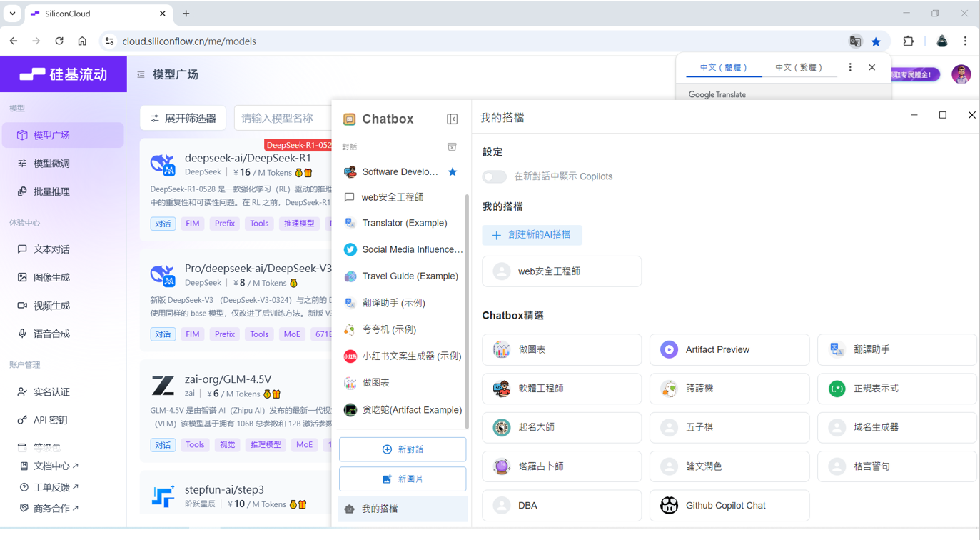Choose the 誇誇機 copilot
980x540 pixels.
(729, 389)
